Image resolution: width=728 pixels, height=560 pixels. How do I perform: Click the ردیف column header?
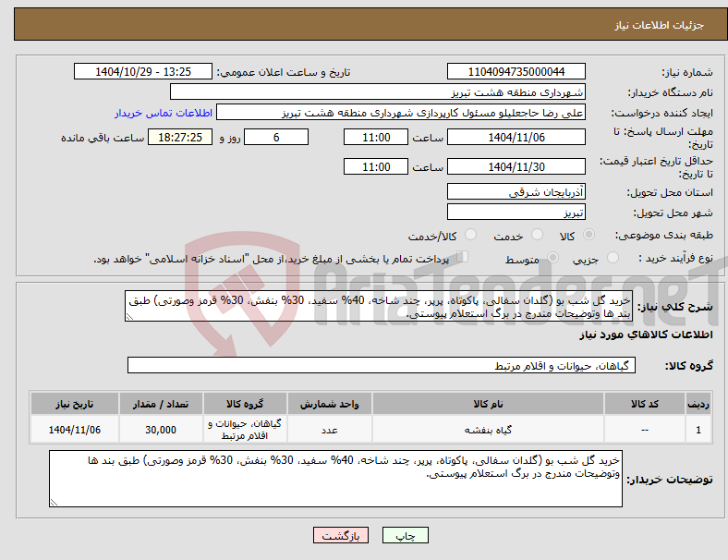[x=698, y=404]
